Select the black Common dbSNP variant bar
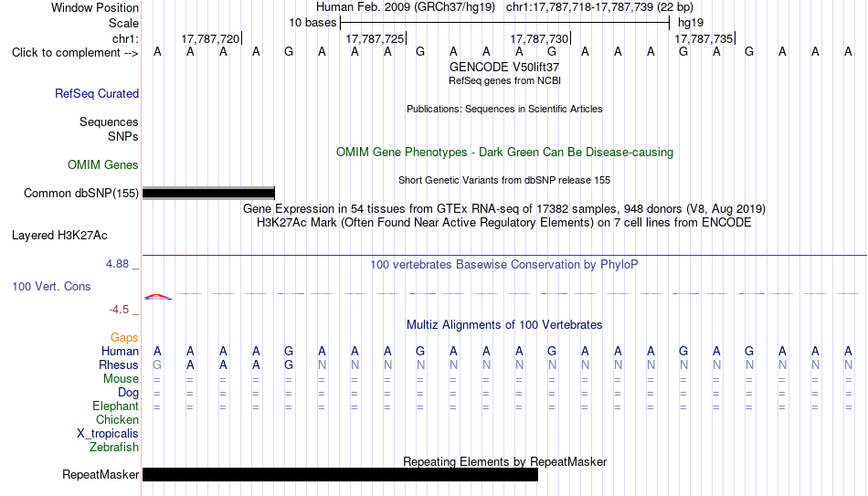Viewport: 868px width, 496px height. click(x=208, y=194)
